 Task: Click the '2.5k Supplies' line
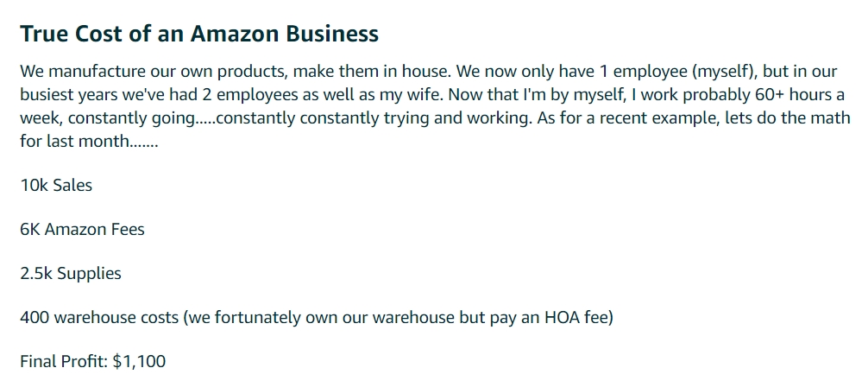tap(71, 274)
